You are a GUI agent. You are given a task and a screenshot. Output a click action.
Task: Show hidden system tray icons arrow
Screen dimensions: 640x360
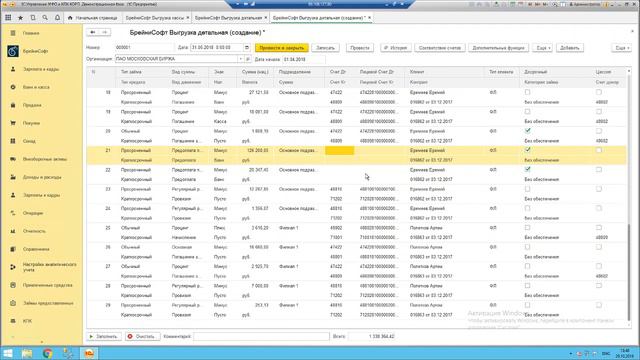click(x=571, y=353)
